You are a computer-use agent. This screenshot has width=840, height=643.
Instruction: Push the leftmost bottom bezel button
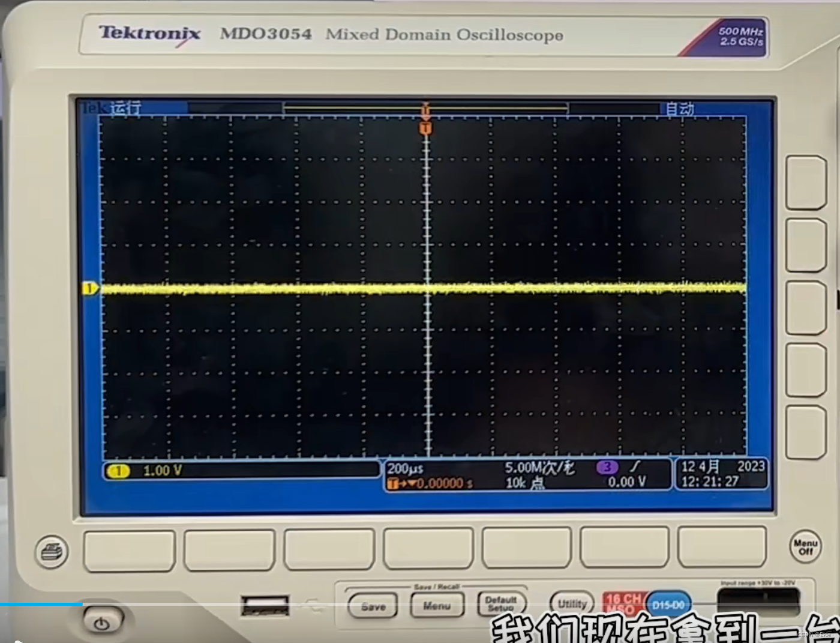[130, 551]
